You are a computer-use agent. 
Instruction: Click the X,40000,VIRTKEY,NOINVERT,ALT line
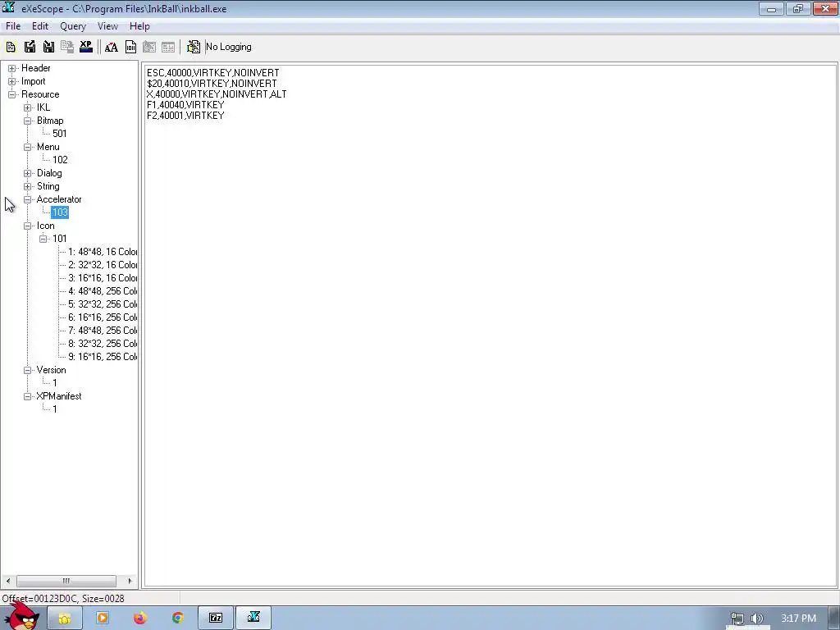[x=217, y=94]
